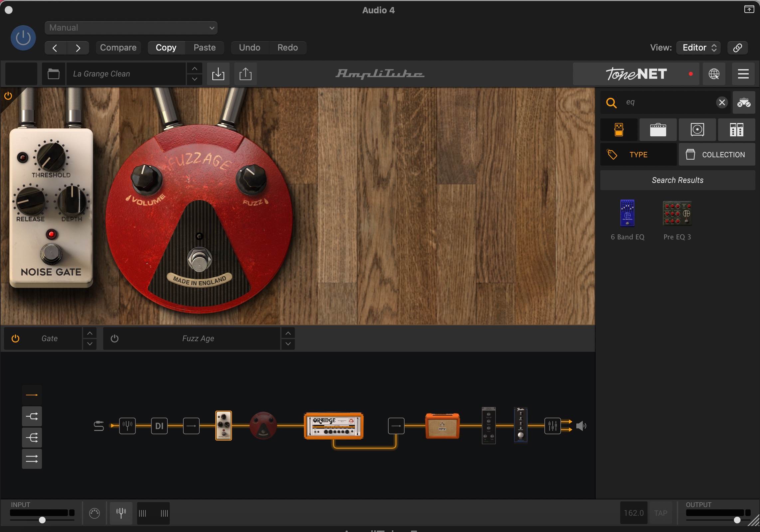Click the Noise Gate threshold knob
Viewport: 760px width, 532px height.
[x=51, y=157]
